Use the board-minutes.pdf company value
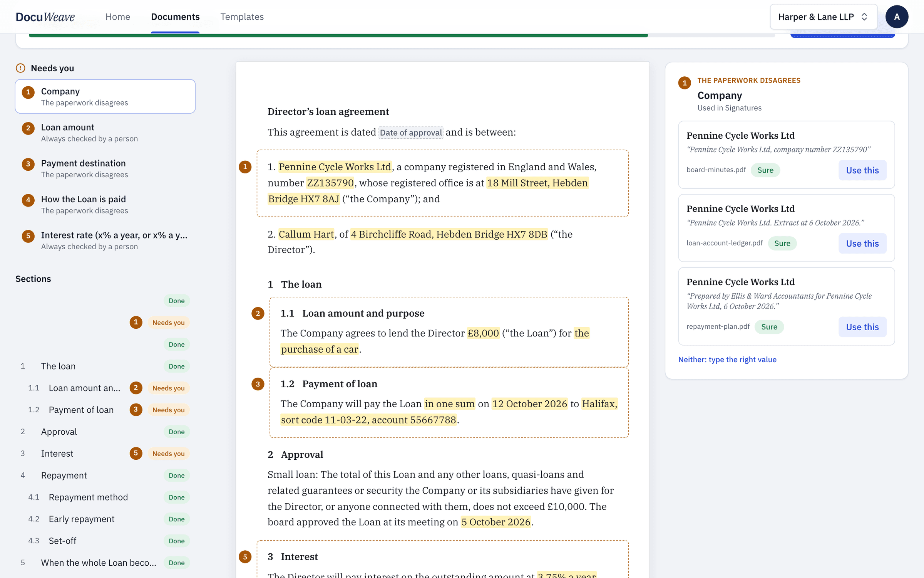The width and height of the screenshot is (924, 578). click(x=862, y=170)
